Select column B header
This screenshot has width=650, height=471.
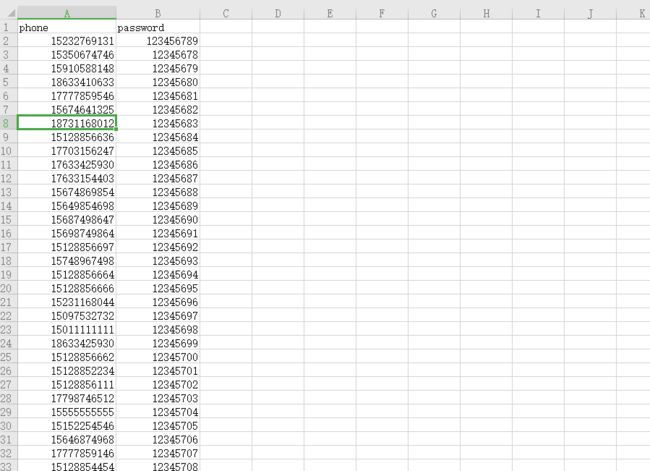[x=158, y=13]
